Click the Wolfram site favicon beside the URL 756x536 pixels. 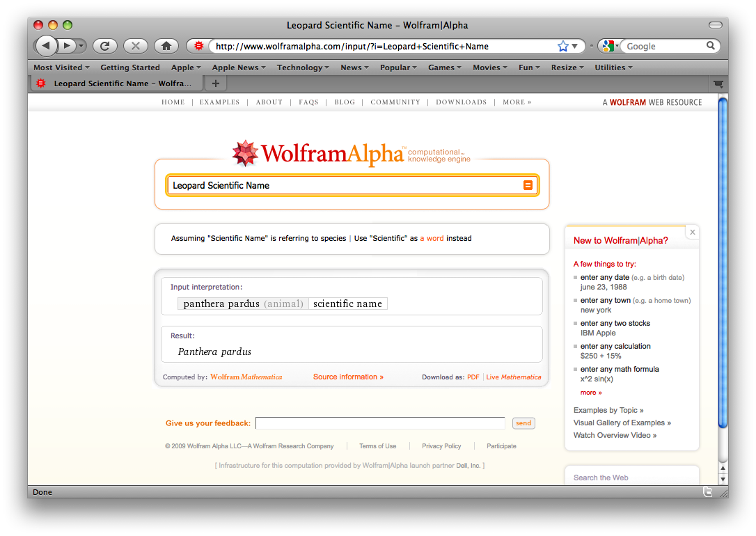(x=198, y=46)
